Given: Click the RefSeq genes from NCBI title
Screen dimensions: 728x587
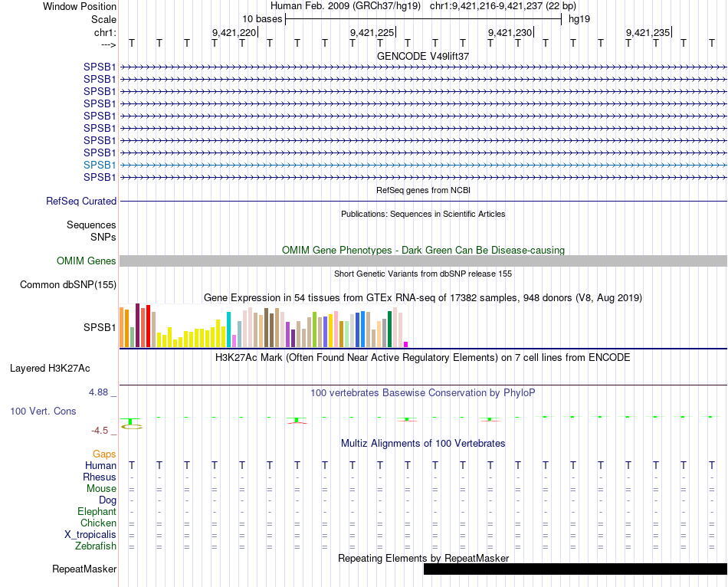Looking at the screenshot, I should coord(423,190).
